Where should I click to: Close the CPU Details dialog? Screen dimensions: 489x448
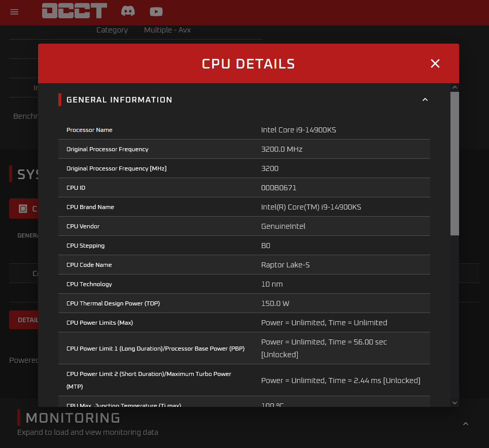point(435,63)
